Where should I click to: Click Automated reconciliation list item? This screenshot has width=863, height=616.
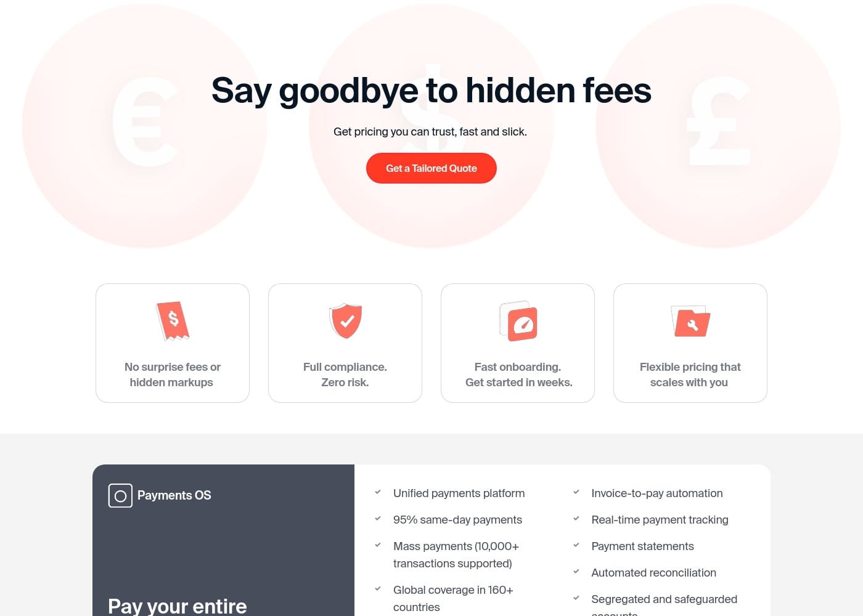coord(653,573)
